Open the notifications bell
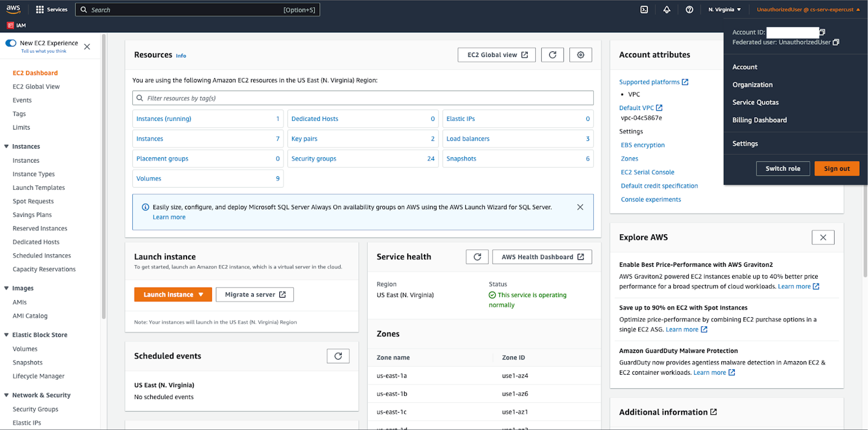The image size is (868, 430). (667, 9)
